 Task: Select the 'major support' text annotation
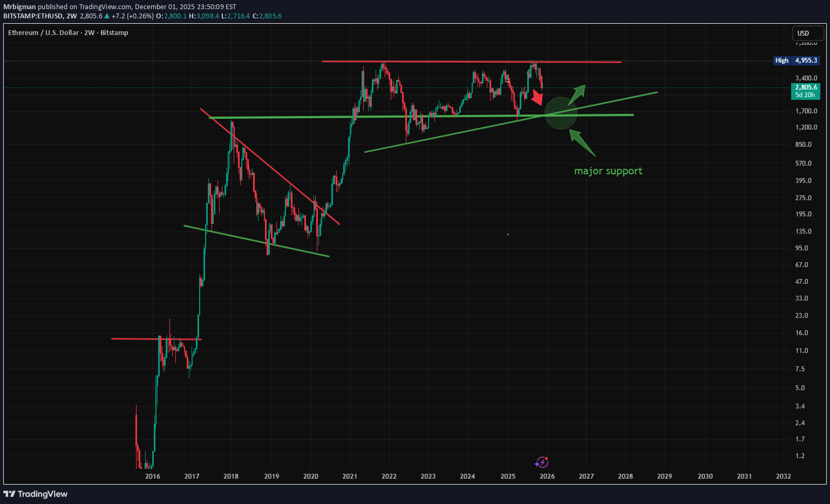608,171
